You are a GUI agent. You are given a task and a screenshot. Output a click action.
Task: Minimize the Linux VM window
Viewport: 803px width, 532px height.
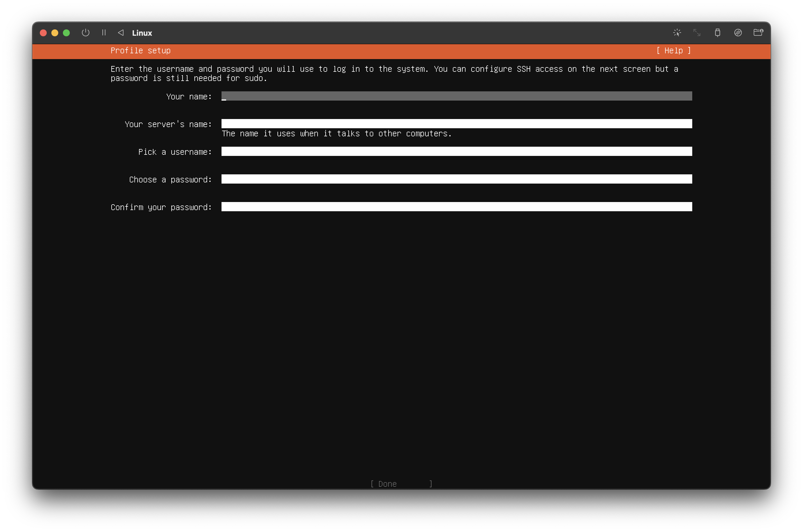click(55, 33)
